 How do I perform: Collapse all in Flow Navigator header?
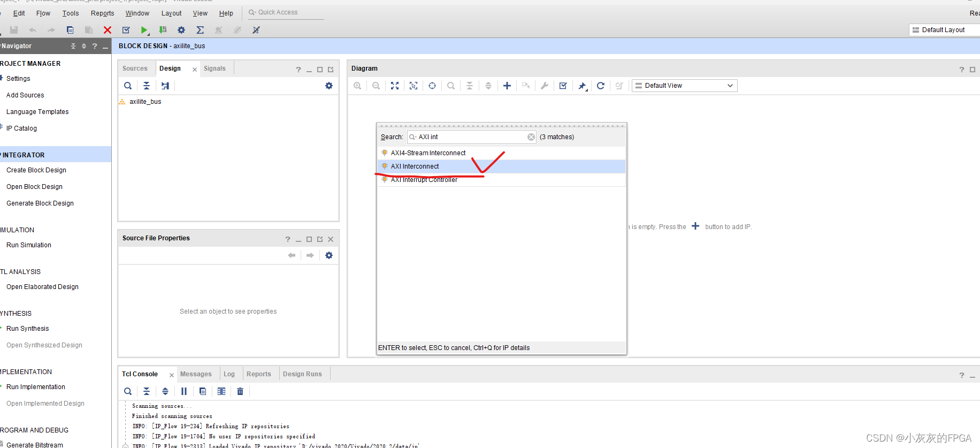(x=73, y=46)
